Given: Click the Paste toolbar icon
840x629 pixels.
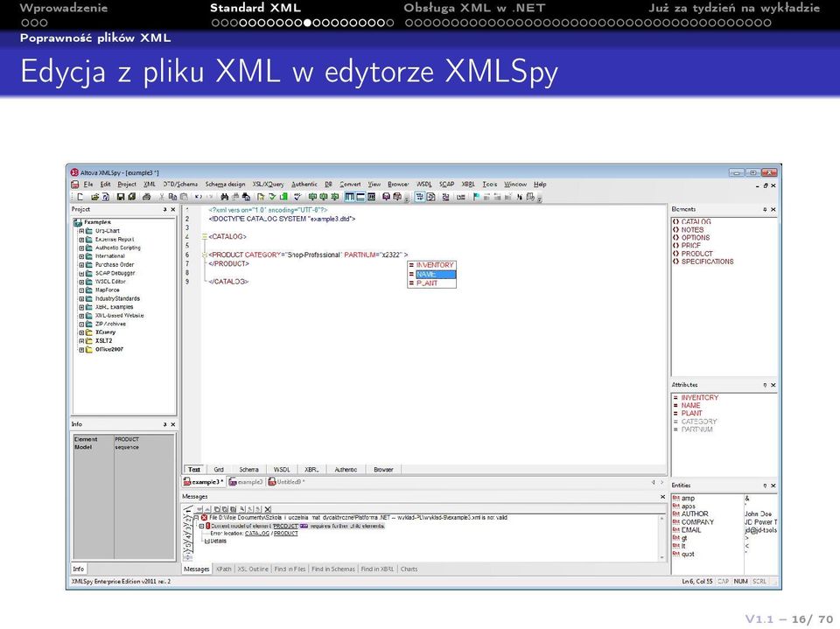Looking at the screenshot, I should (184, 197).
